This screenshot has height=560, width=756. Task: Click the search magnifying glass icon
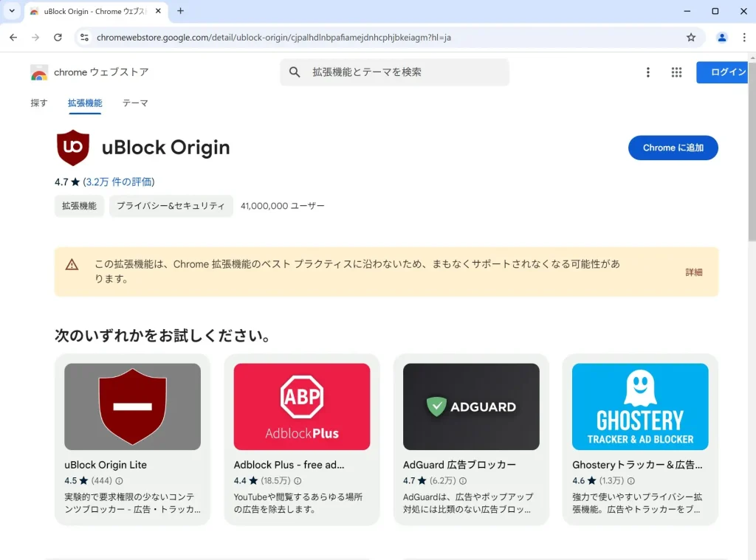coord(295,72)
